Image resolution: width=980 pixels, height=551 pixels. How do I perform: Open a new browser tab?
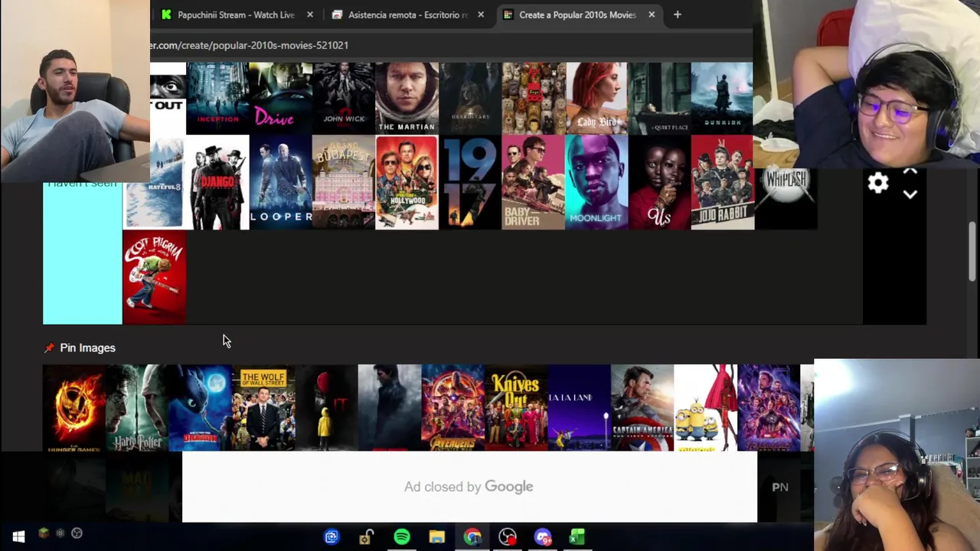tap(677, 15)
